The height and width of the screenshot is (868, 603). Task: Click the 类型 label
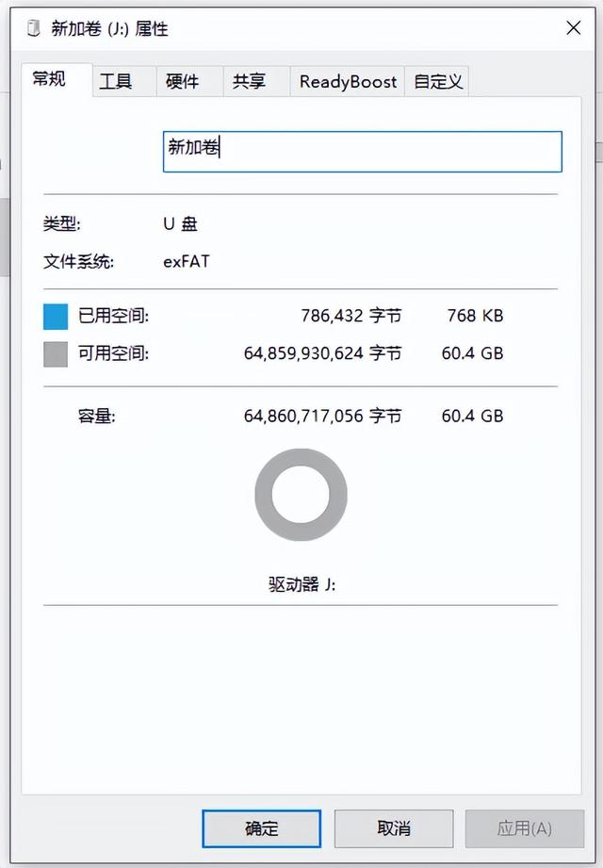tap(62, 224)
